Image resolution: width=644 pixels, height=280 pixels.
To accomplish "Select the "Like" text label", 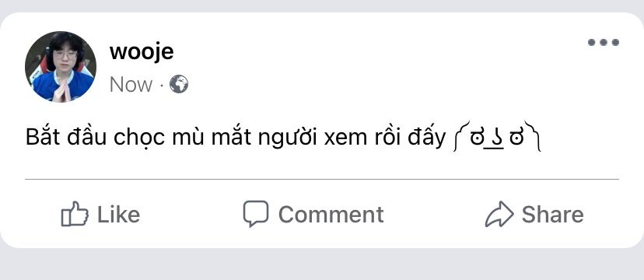I will [x=119, y=215].
